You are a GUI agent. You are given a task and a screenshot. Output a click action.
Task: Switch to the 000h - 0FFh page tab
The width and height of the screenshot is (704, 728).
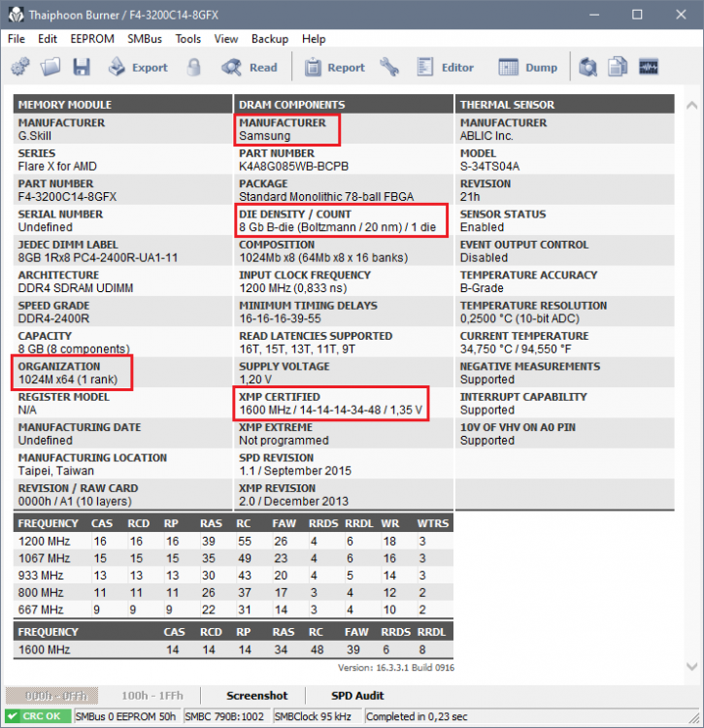pos(52,696)
